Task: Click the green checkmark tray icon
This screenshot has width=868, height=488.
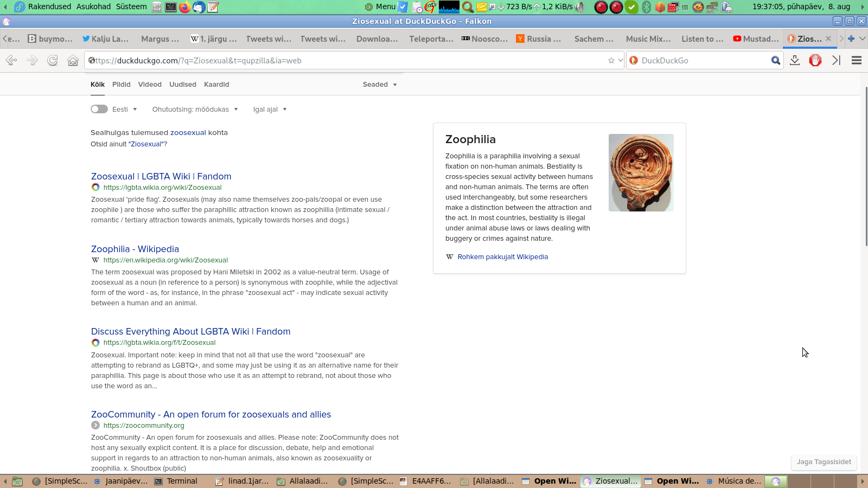Action: (631, 7)
